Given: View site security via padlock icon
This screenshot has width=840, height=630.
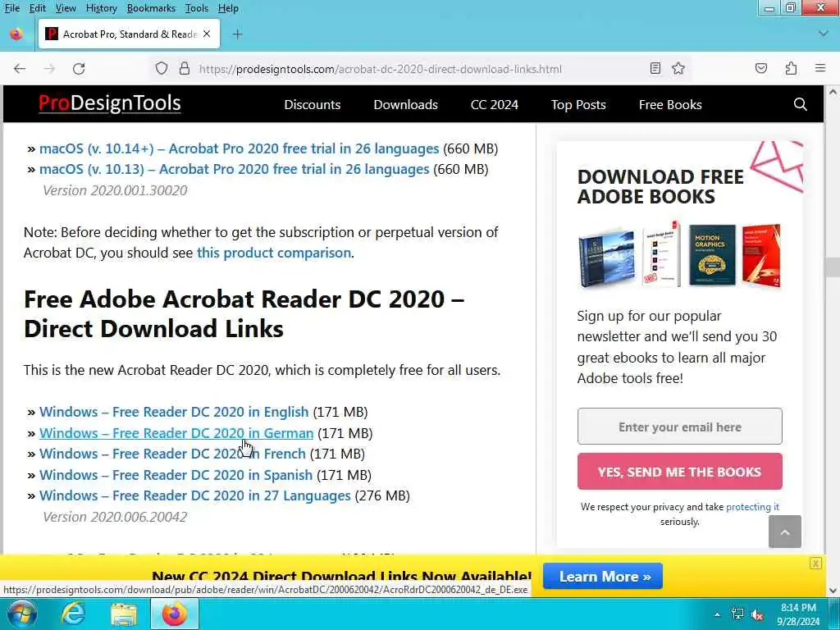Looking at the screenshot, I should pos(185,69).
